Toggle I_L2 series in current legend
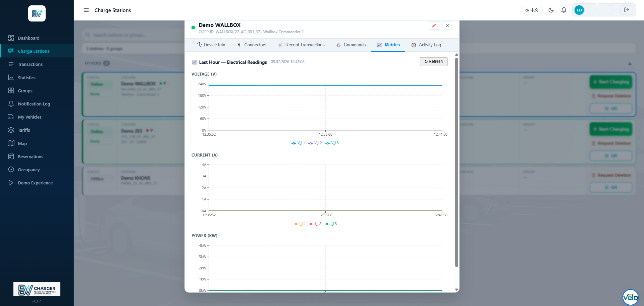The image size is (644, 306). [x=315, y=224]
